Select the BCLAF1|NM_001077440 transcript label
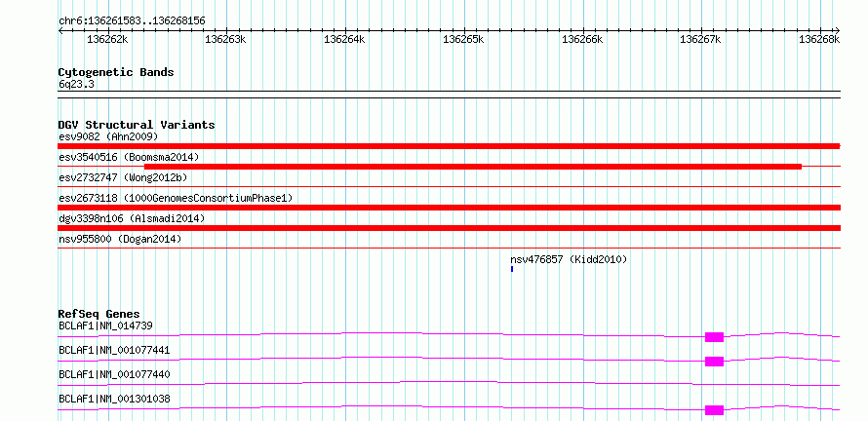The image size is (868, 421). coord(114,374)
